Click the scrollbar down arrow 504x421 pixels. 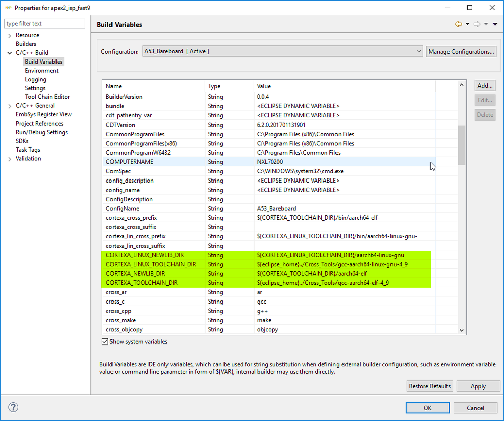pyautogui.click(x=462, y=330)
